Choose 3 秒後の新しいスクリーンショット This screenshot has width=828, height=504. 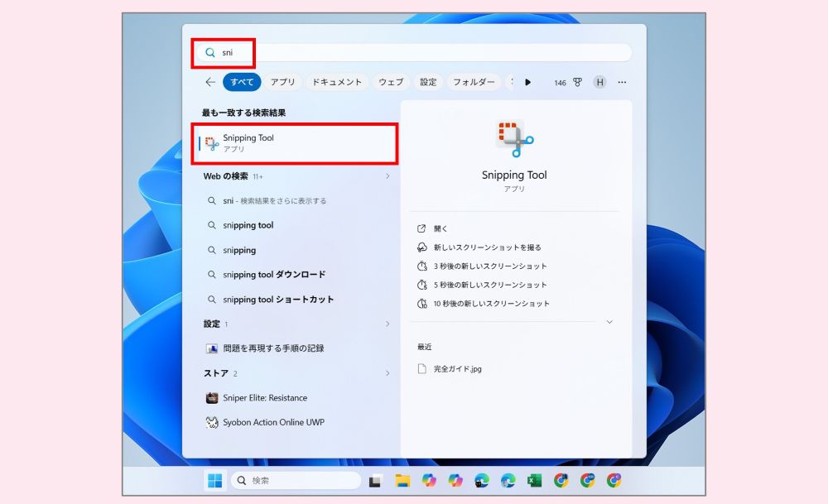[x=490, y=266]
